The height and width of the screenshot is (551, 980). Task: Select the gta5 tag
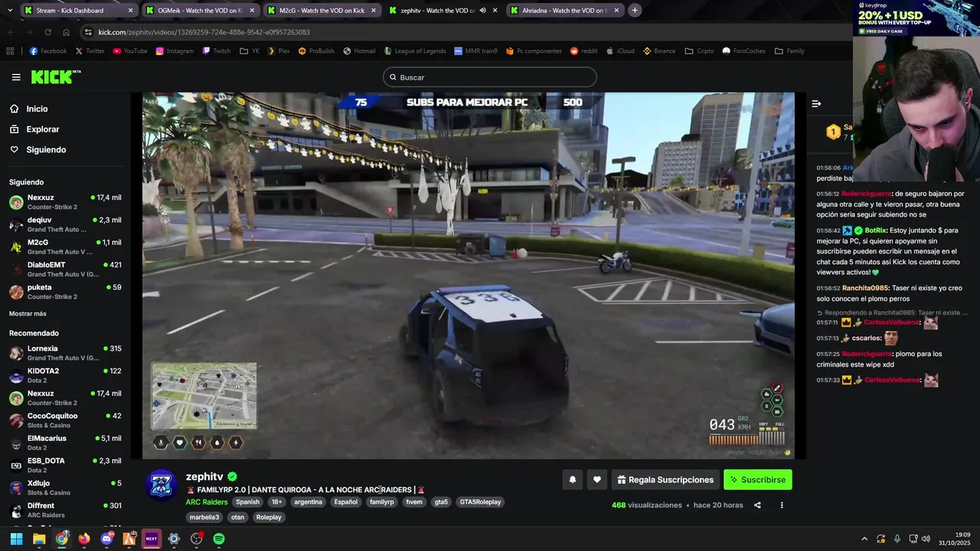pos(441,502)
